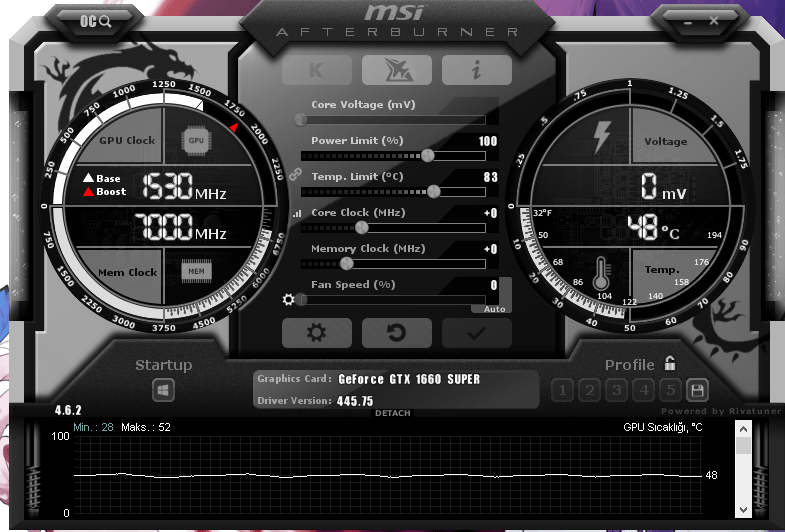This screenshot has width=785, height=532.
Task: Toggle the profile padlock icon
Action: [x=670, y=363]
